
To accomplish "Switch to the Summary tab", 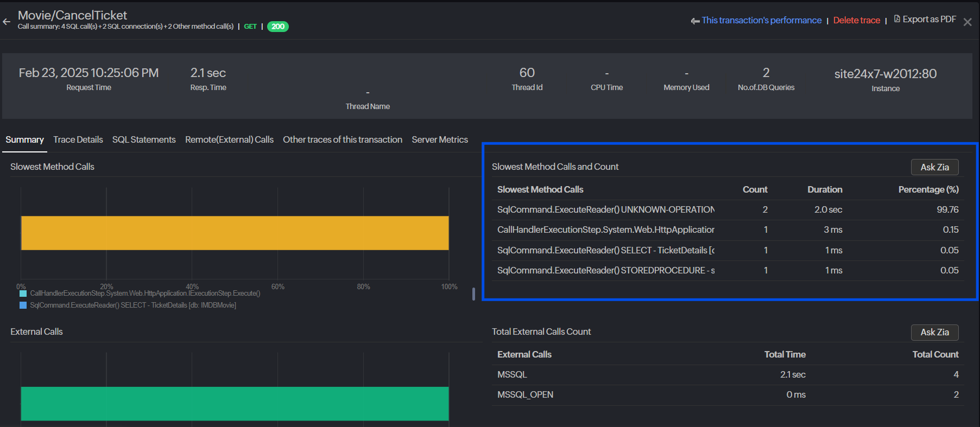I will click(25, 139).
